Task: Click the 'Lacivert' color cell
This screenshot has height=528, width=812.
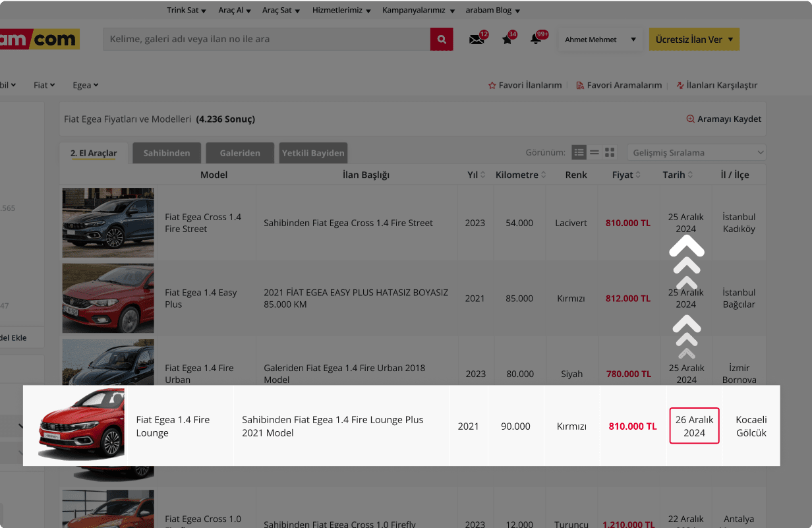Action: pos(571,223)
